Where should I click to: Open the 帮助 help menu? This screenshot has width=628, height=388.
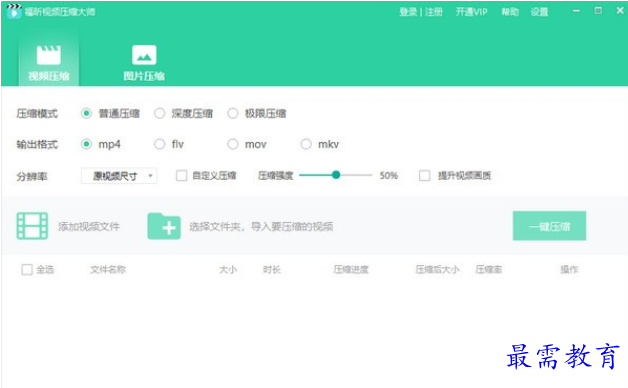coord(510,12)
